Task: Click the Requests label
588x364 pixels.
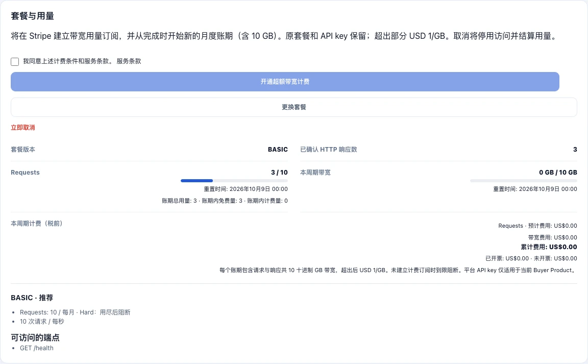Action: (25, 172)
